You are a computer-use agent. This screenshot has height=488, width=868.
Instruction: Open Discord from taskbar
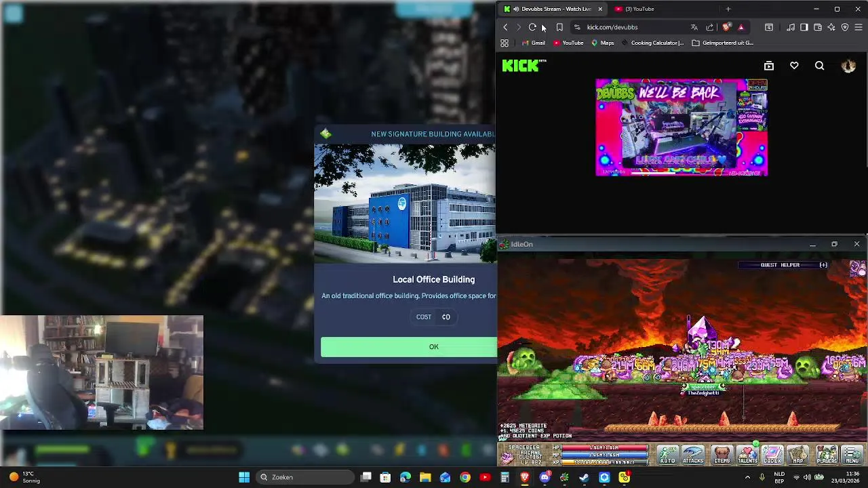point(545,477)
